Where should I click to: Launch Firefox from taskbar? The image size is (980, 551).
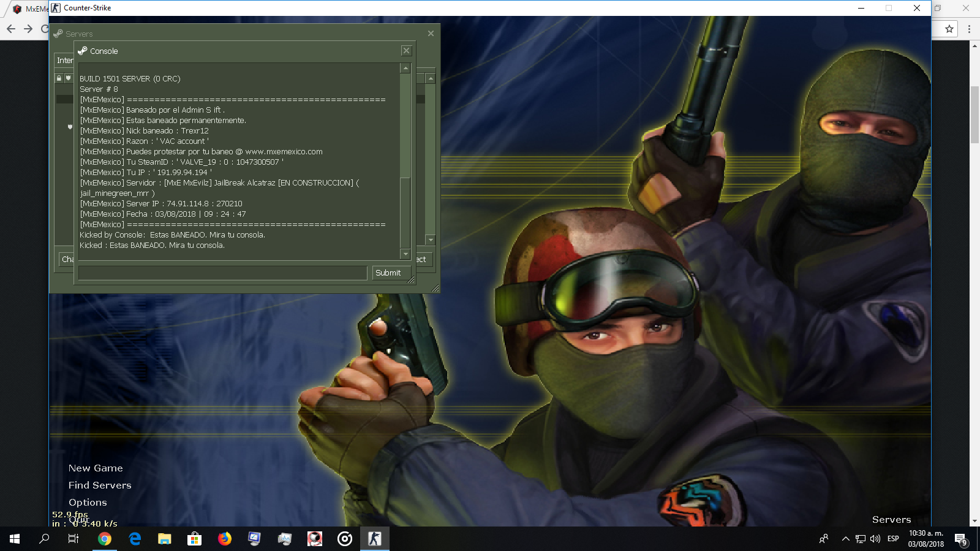click(x=225, y=539)
